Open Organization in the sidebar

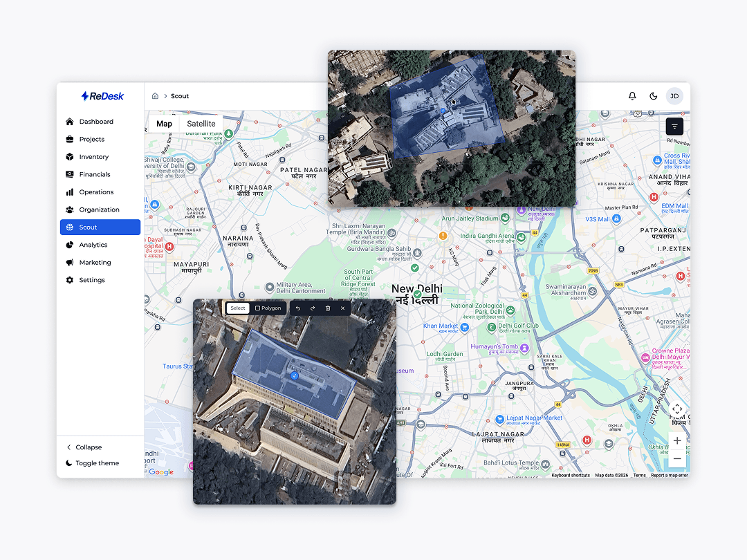point(100,209)
